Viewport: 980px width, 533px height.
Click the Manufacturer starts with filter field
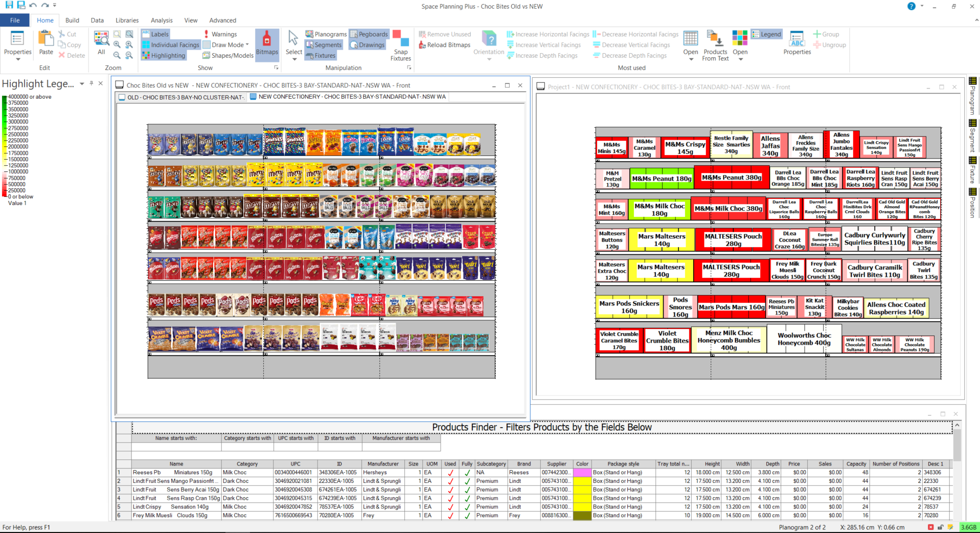tap(401, 447)
